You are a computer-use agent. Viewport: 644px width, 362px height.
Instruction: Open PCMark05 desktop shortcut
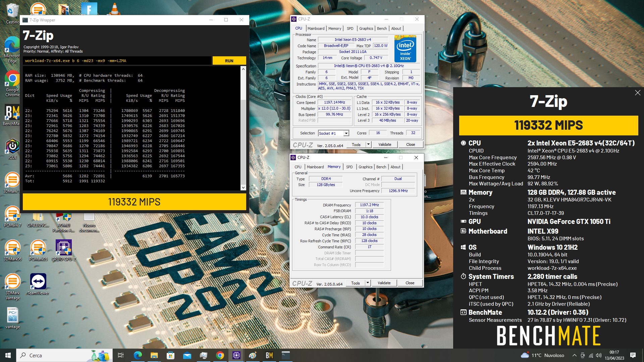pyautogui.click(x=38, y=251)
